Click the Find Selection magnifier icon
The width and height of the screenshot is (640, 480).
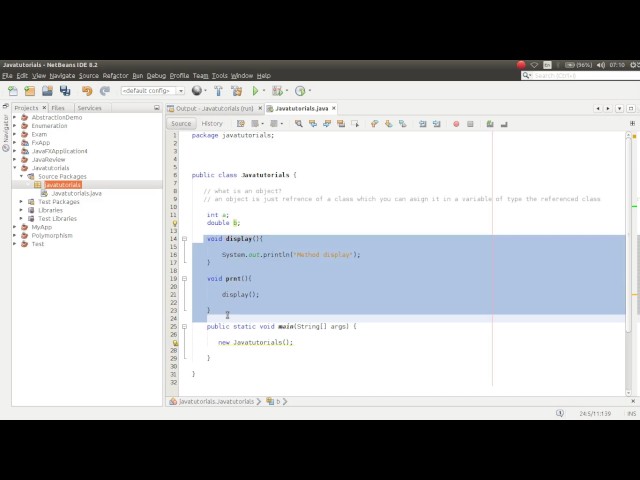pyautogui.click(x=299, y=123)
